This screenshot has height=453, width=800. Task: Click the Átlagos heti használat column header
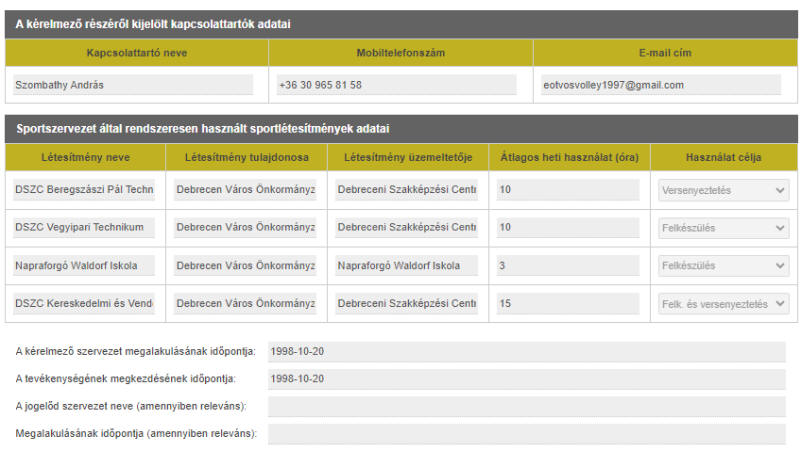568,157
